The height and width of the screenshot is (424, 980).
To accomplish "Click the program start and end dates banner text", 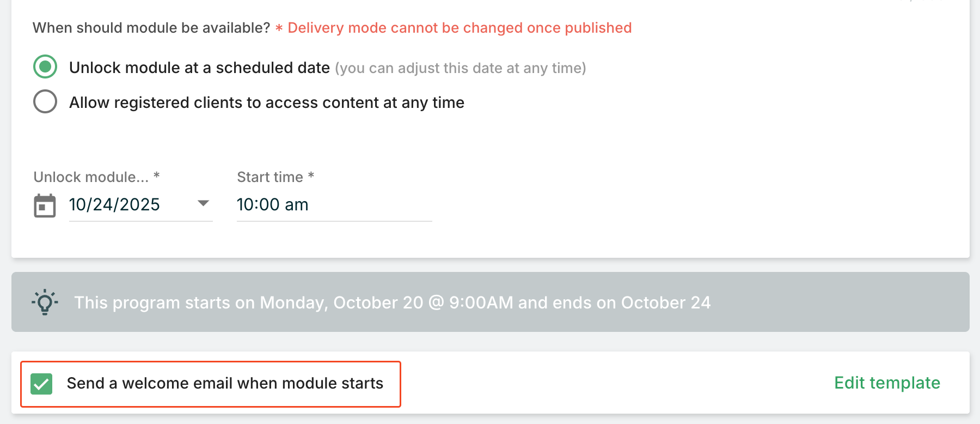I will [392, 302].
